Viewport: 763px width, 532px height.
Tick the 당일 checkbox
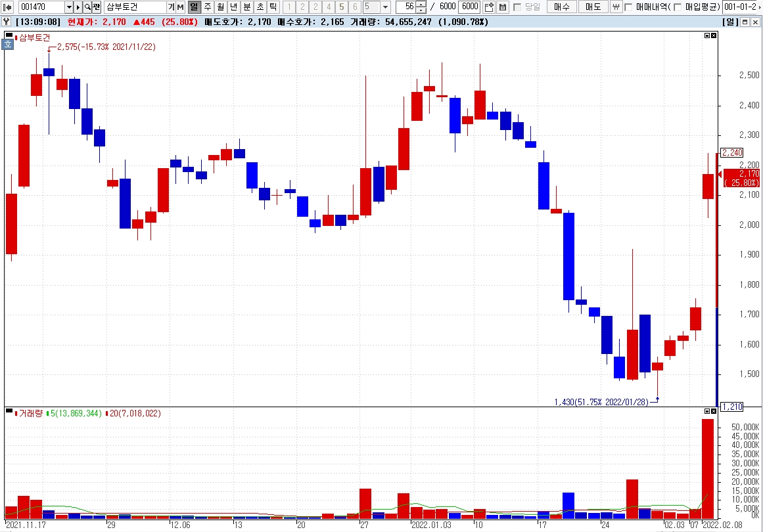click(517, 7)
